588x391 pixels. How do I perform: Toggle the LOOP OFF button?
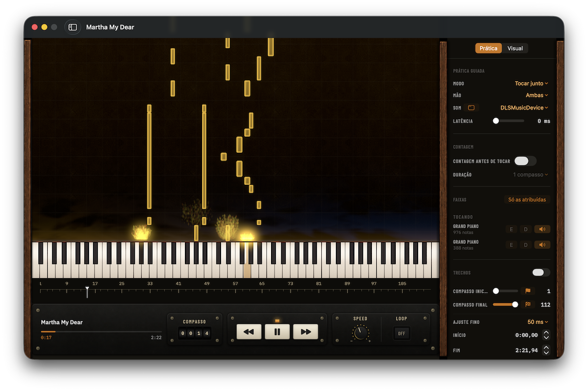[402, 334]
